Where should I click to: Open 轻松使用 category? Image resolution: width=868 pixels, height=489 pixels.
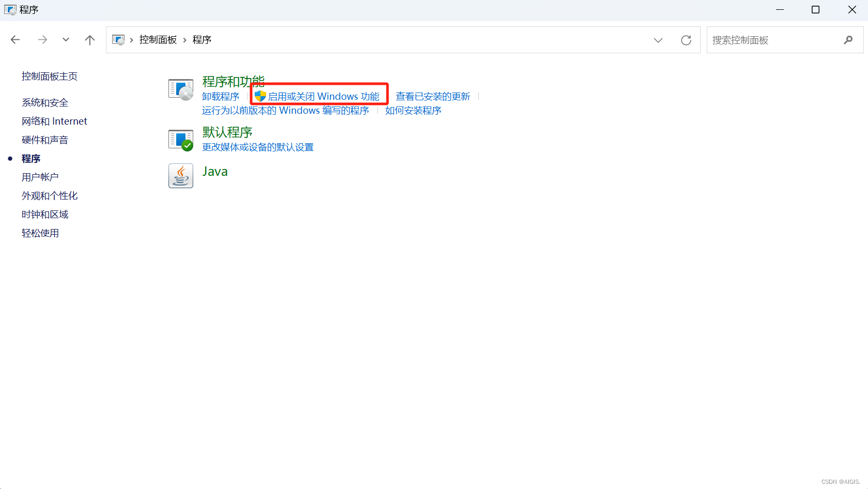[x=40, y=233]
